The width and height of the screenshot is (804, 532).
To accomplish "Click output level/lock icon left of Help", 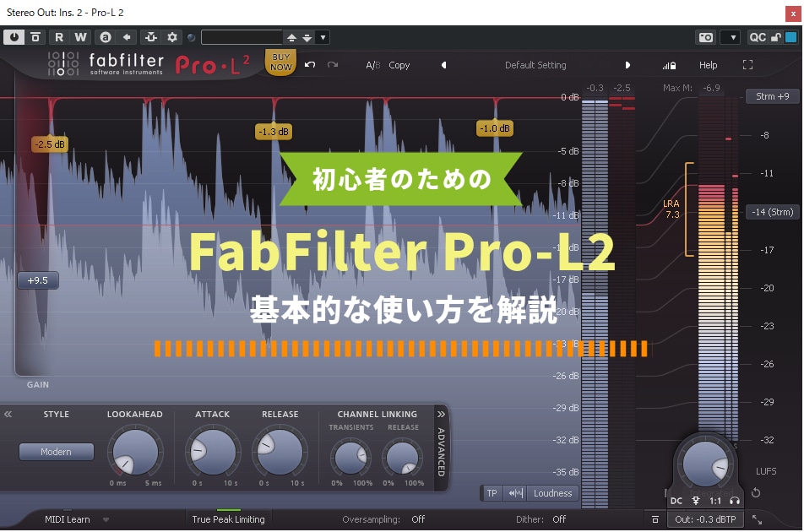I will [669, 65].
